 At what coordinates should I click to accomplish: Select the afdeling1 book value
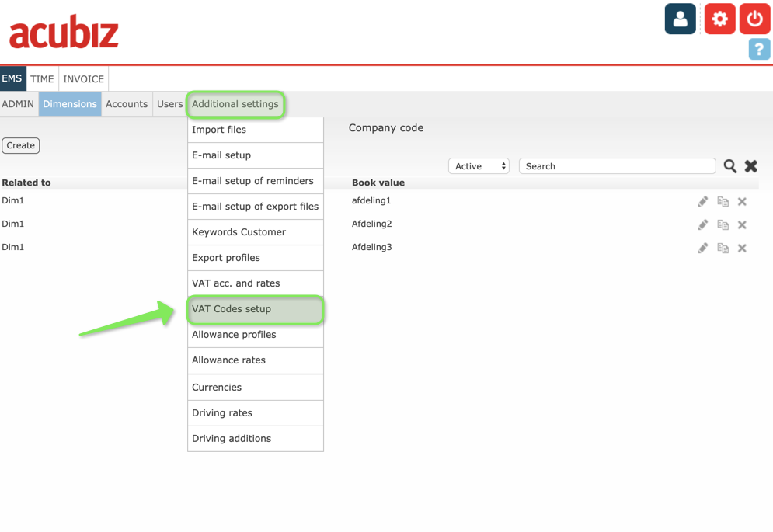pos(371,200)
